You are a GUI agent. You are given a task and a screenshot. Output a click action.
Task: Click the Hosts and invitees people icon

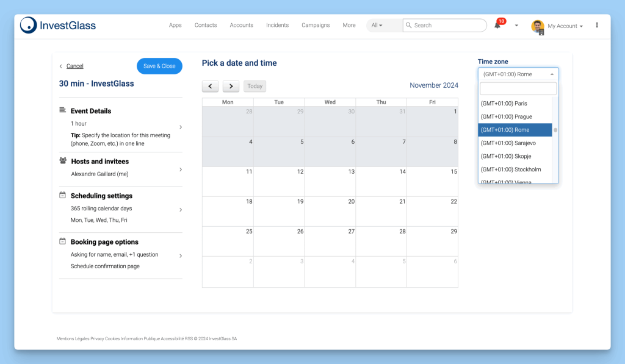coord(63,161)
